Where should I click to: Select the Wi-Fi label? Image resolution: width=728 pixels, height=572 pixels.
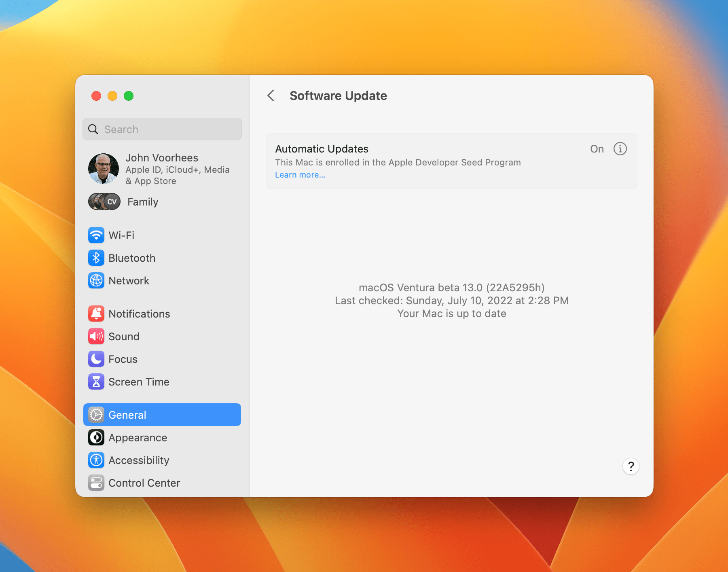121,235
